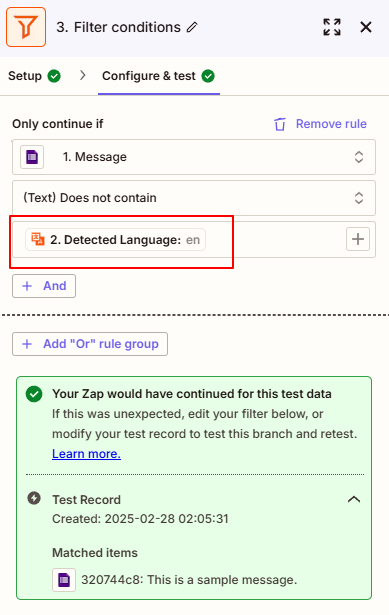Click the purple Message form icon in the dropdown
Viewport: 389px width, 615px height.
pos(32,157)
